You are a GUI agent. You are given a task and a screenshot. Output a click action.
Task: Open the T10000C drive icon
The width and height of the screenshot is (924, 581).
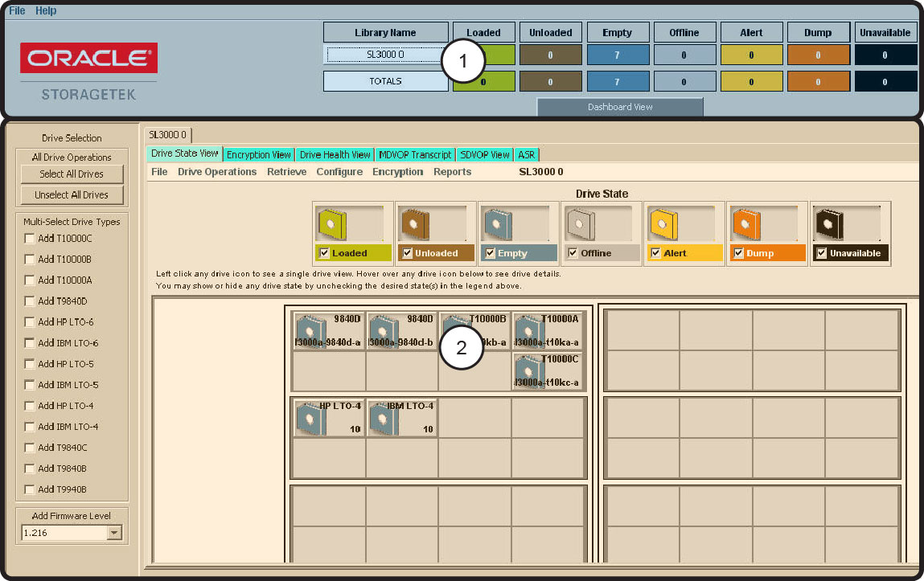528,371
